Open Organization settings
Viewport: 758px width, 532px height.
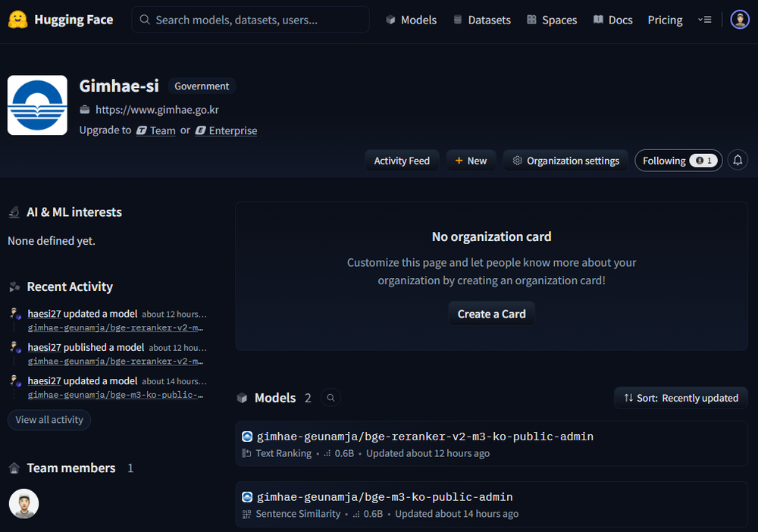click(x=565, y=161)
